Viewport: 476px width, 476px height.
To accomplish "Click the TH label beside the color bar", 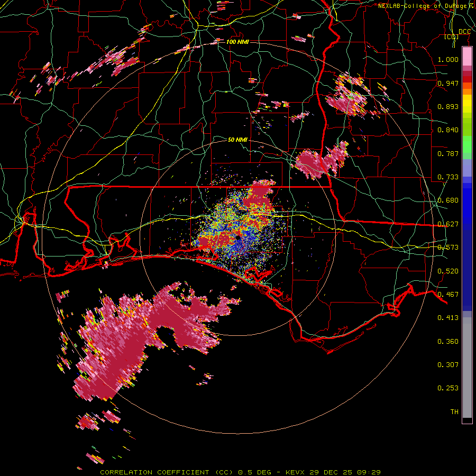I will click(454, 412).
